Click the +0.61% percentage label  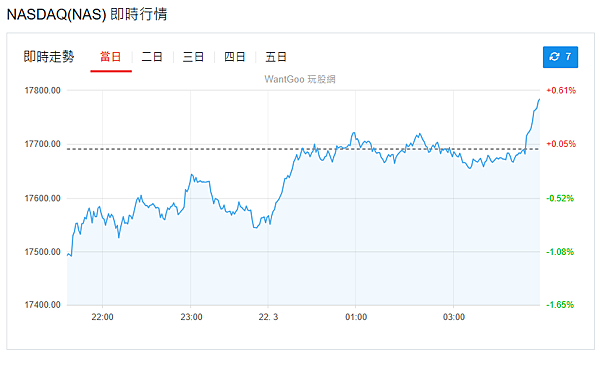point(561,91)
